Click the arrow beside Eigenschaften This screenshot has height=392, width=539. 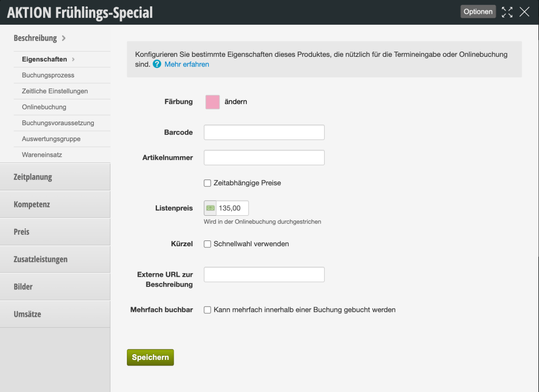click(x=73, y=59)
